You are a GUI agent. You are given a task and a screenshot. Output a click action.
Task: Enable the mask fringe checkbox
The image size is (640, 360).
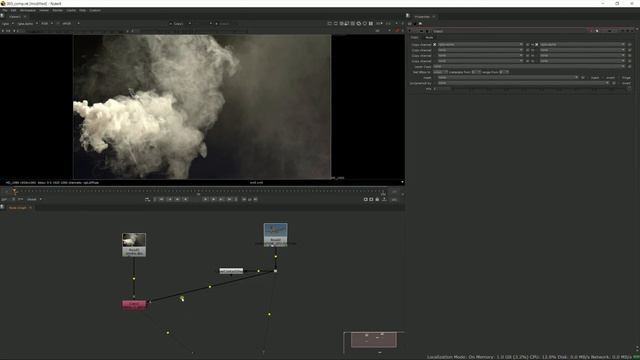click(620, 78)
